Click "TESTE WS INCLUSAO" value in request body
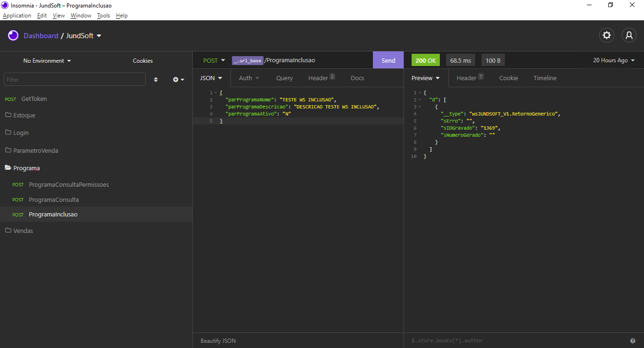The height and width of the screenshot is (348, 644). tap(307, 100)
